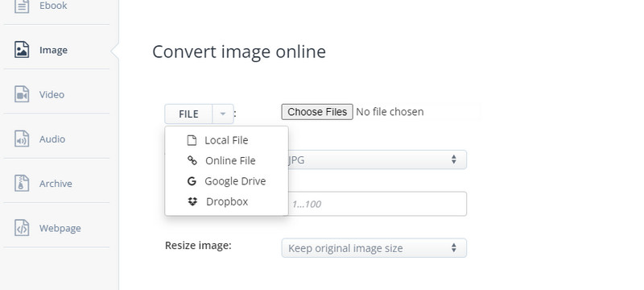Image resolution: width=644 pixels, height=290 pixels.
Task: Select the Image category icon
Action: point(22,50)
